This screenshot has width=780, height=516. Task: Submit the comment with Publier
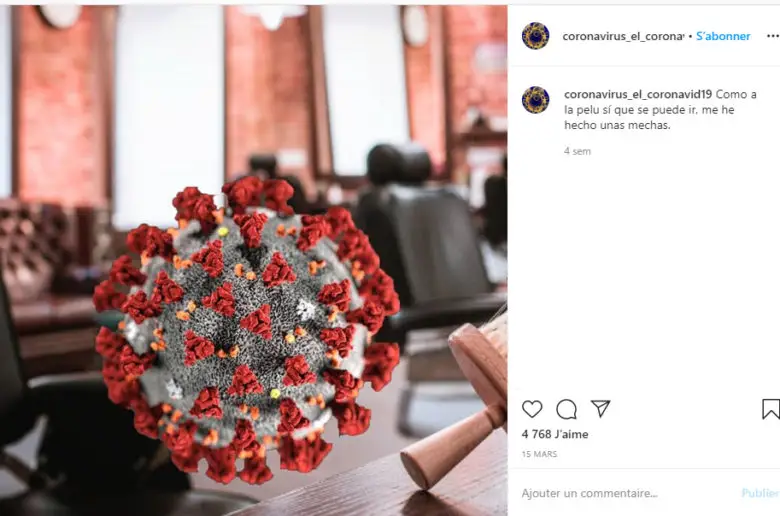[760, 493]
